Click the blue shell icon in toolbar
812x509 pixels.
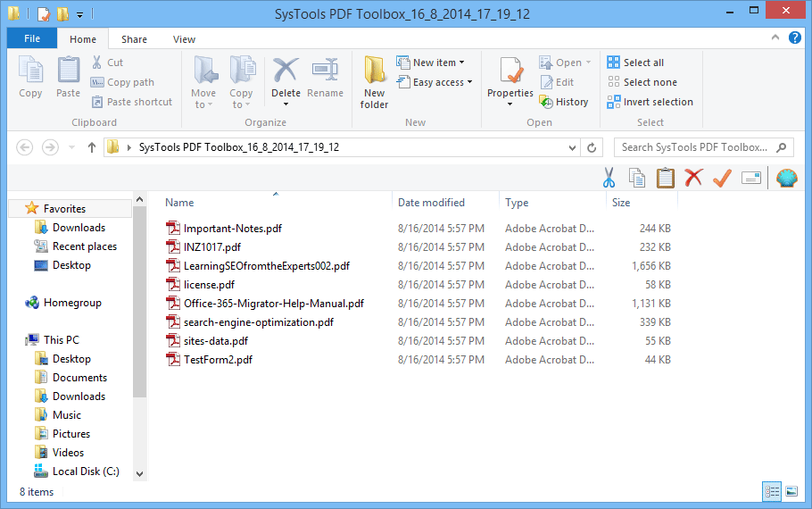pos(787,178)
